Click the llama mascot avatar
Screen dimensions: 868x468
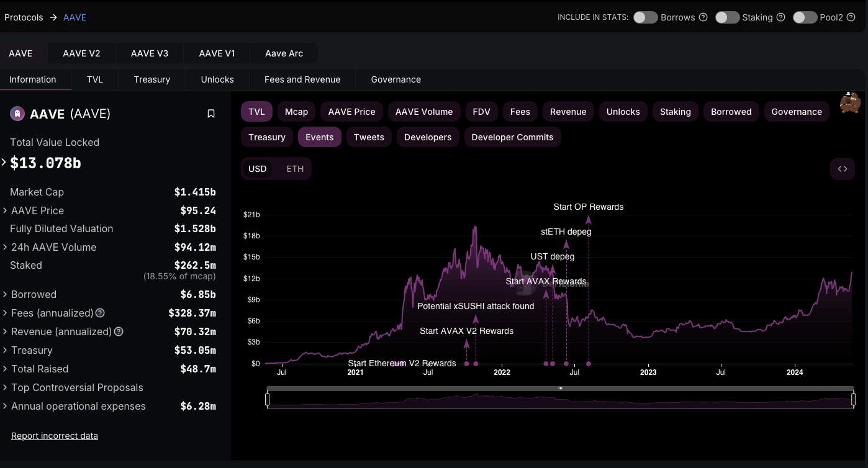coord(850,103)
